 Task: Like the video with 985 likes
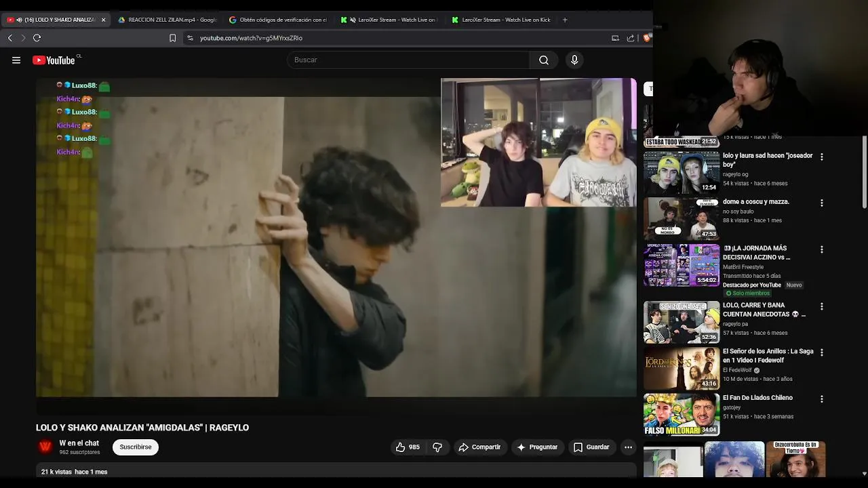408,447
